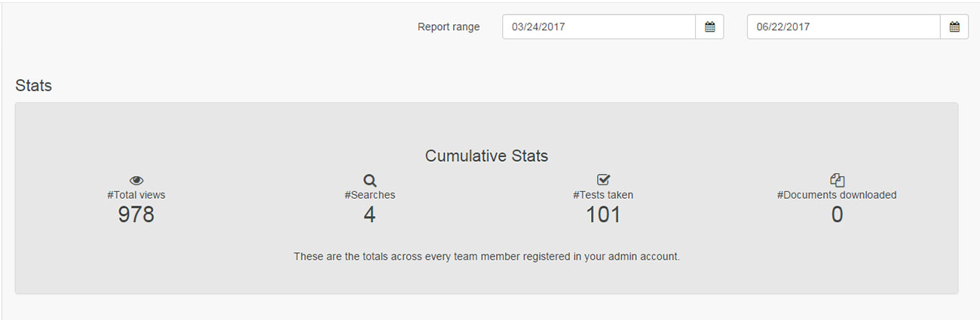Screen dimensions: 980x320
Task: Select the 978 total views number
Action: pos(136,215)
